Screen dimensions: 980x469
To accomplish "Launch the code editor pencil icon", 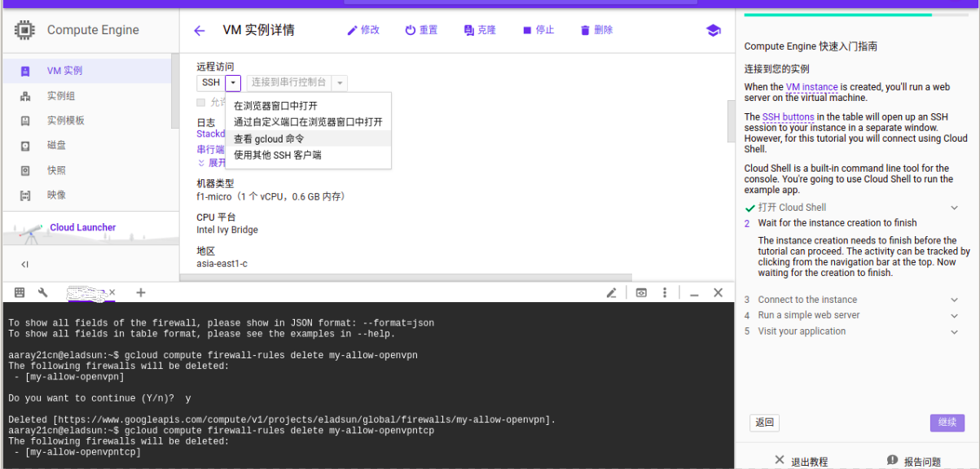I will 612,291.
